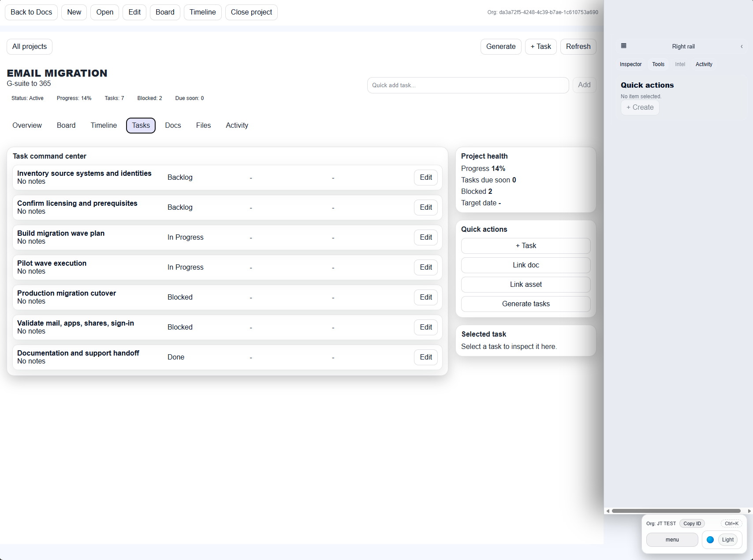Click the grid icon in Right rail header

(623, 46)
